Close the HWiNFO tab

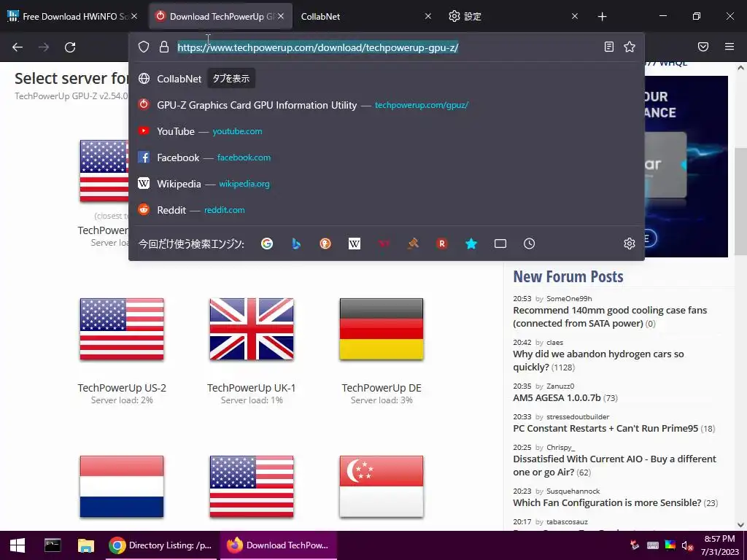134,16
